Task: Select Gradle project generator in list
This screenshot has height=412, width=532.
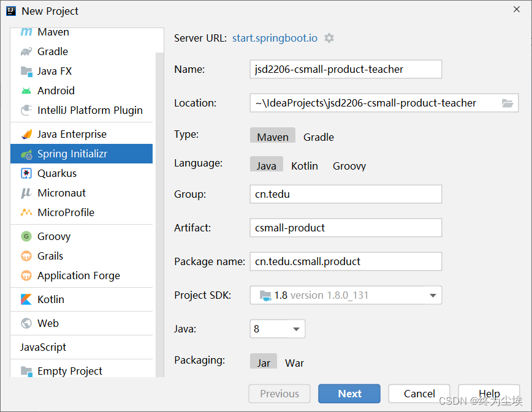Action: [82, 51]
